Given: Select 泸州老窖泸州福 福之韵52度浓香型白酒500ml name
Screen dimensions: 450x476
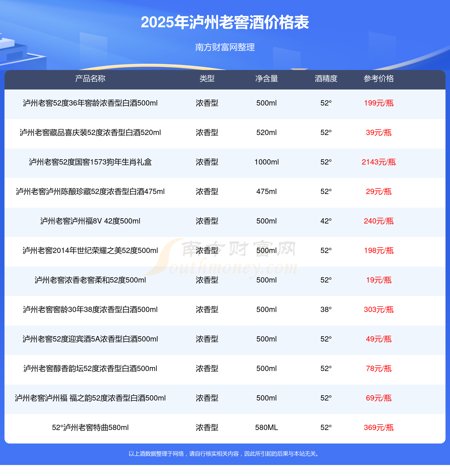Looking at the screenshot, I should [90, 398].
